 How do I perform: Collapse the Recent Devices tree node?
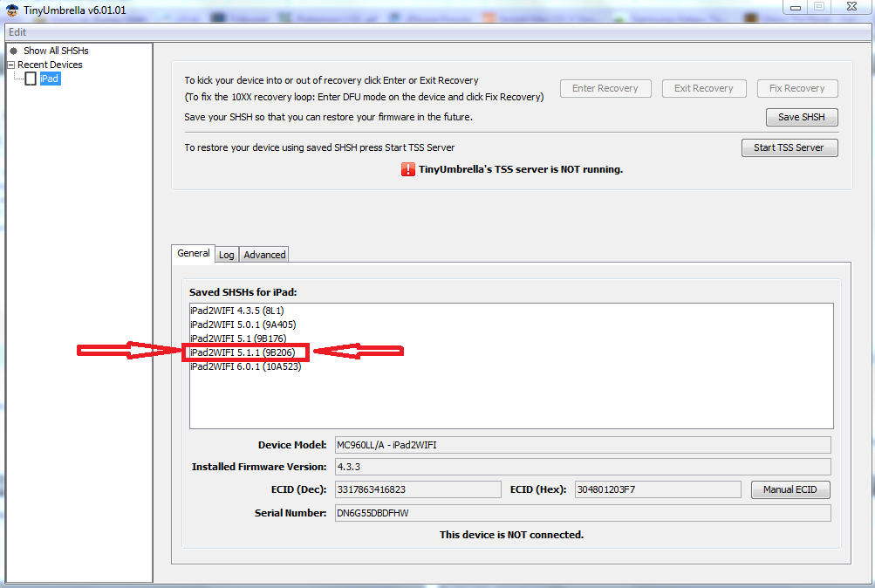pos(10,65)
